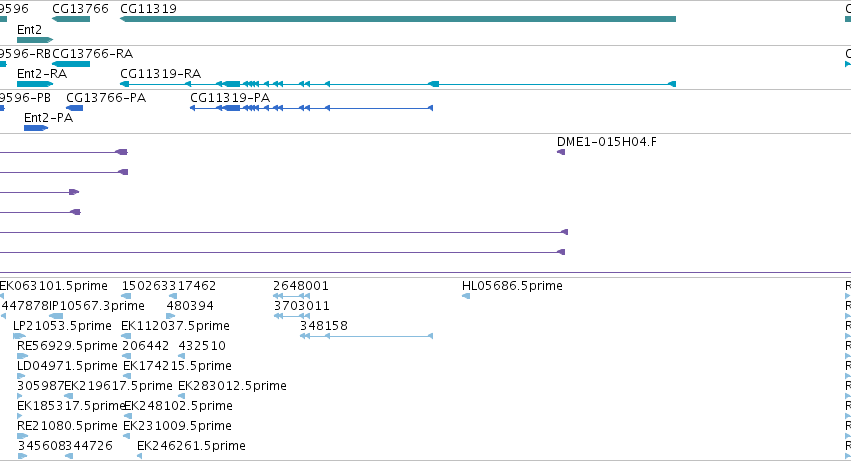Click the spliced alignment glyph under 348158
Image resolution: width=851 pixels, height=461 pixels.
click(366, 336)
